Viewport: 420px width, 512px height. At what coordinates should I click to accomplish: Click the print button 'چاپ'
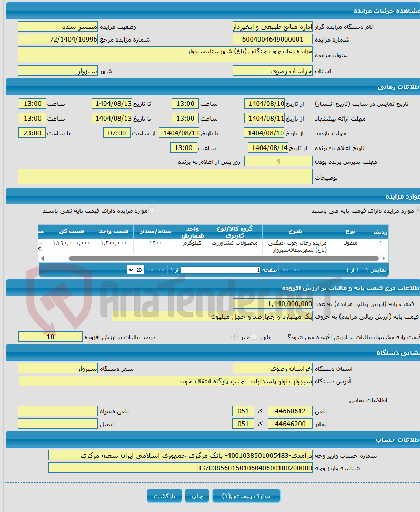[197, 496]
